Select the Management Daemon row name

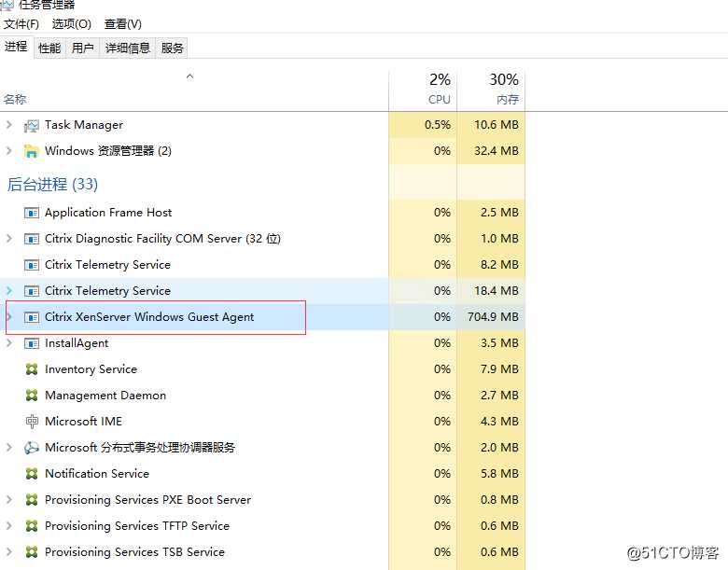coord(105,396)
